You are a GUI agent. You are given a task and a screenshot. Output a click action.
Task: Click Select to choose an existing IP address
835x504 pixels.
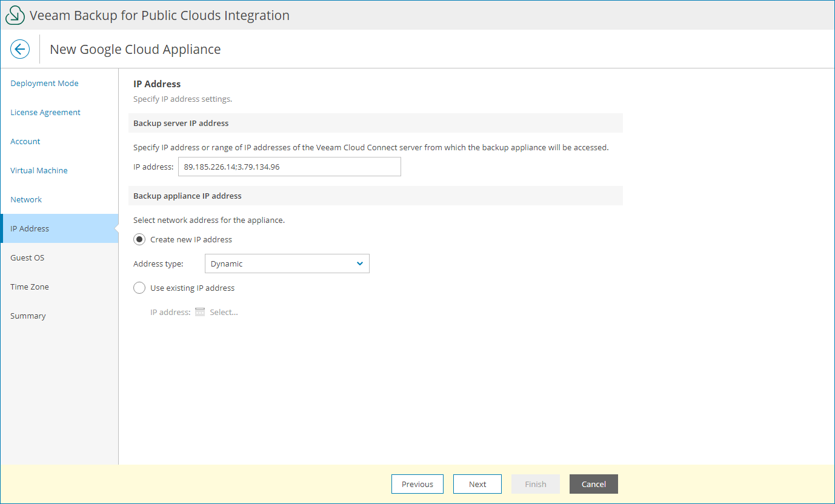pyautogui.click(x=224, y=311)
